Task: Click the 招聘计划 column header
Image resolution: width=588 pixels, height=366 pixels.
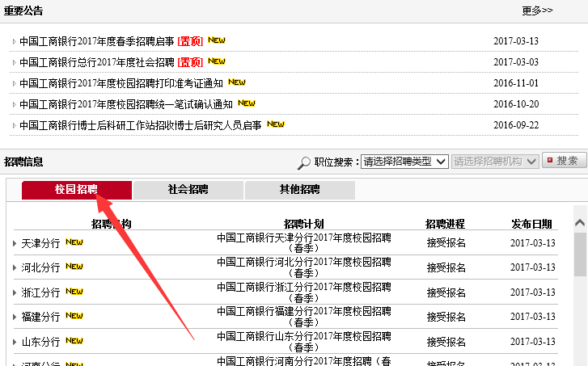Action: [304, 224]
